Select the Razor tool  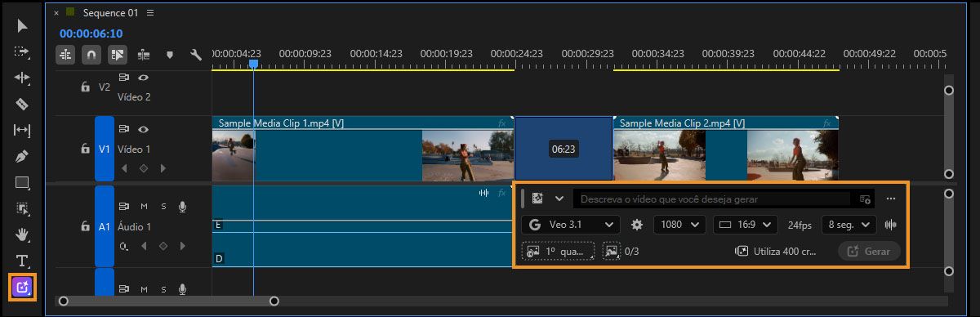click(22, 104)
